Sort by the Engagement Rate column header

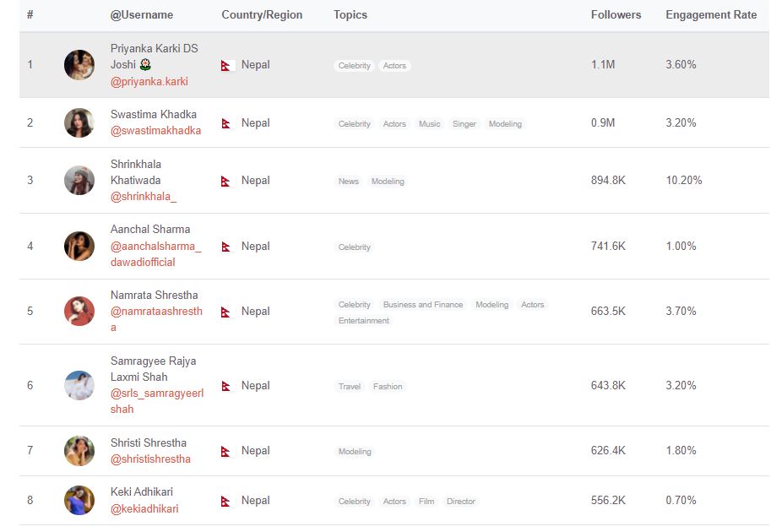[x=711, y=15]
